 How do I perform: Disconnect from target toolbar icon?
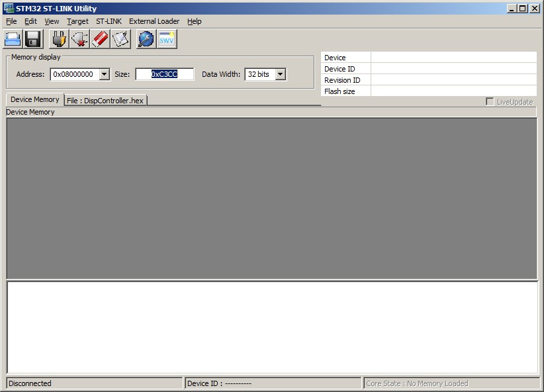click(x=80, y=39)
